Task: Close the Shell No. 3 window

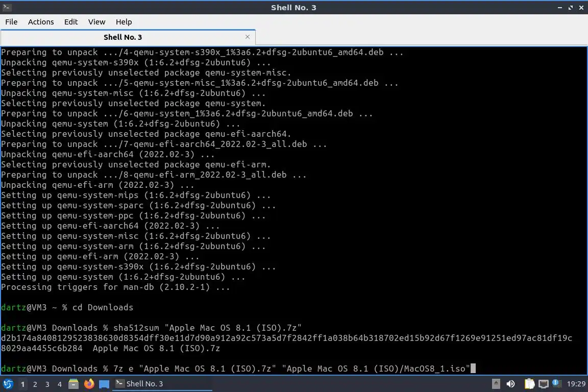Action: point(581,8)
